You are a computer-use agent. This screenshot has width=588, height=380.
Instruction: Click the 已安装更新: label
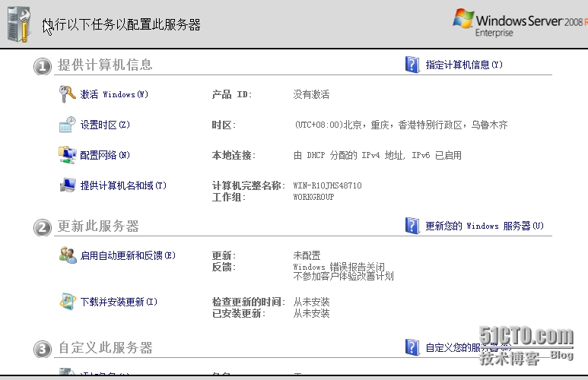click(239, 313)
